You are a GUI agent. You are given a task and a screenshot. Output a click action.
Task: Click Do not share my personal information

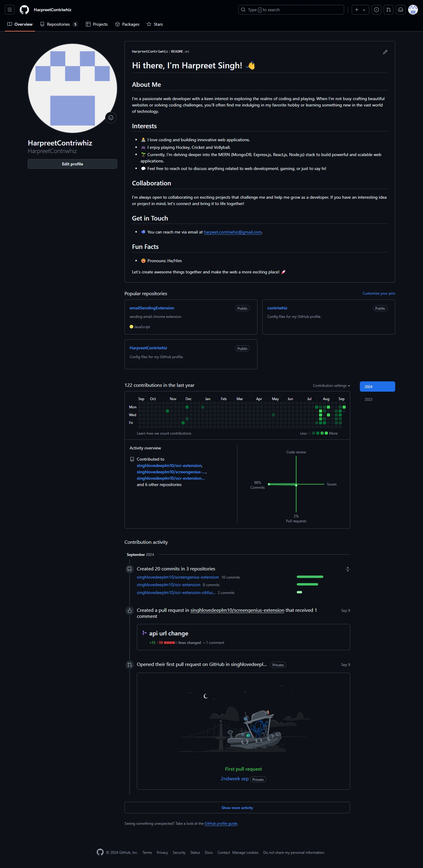click(293, 853)
